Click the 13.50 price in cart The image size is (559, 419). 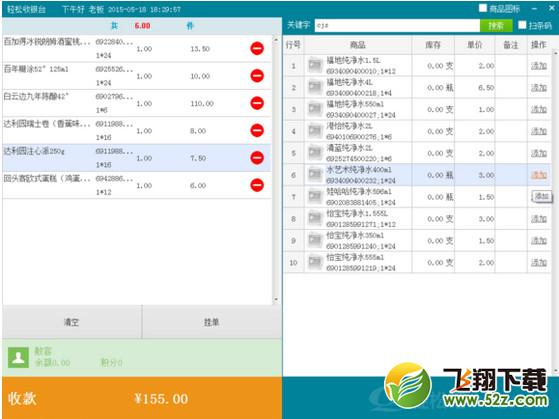click(x=200, y=49)
